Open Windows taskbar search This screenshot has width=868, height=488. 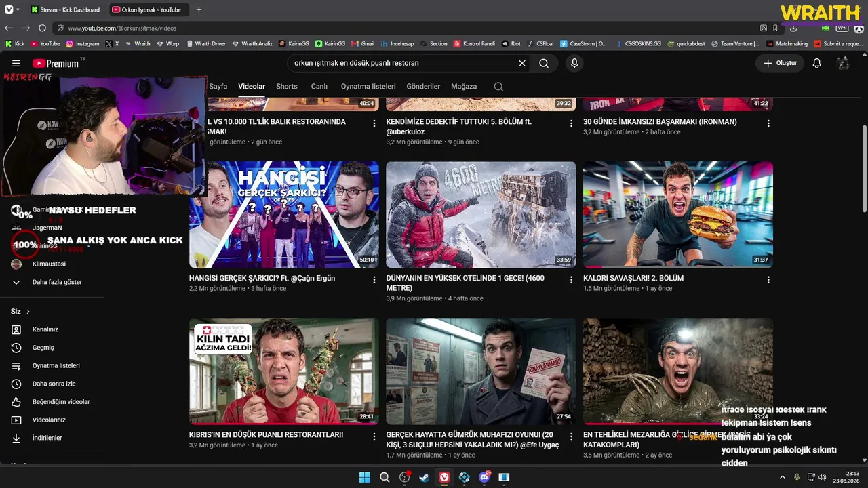click(384, 477)
